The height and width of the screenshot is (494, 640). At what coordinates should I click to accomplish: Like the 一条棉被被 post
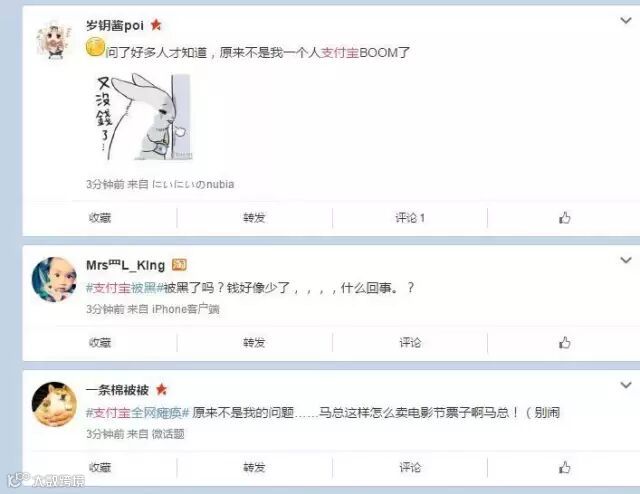click(564, 467)
